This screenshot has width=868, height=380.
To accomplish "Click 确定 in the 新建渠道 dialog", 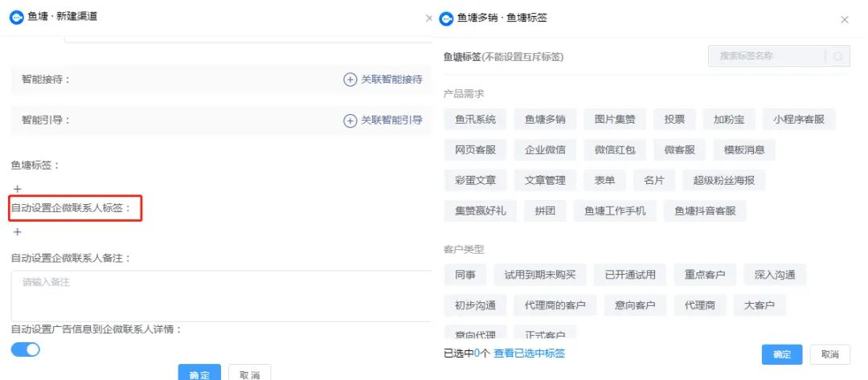I will [x=199, y=372].
